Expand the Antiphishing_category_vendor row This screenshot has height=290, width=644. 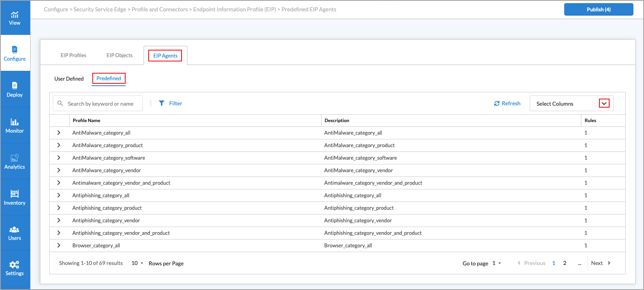[x=59, y=220]
